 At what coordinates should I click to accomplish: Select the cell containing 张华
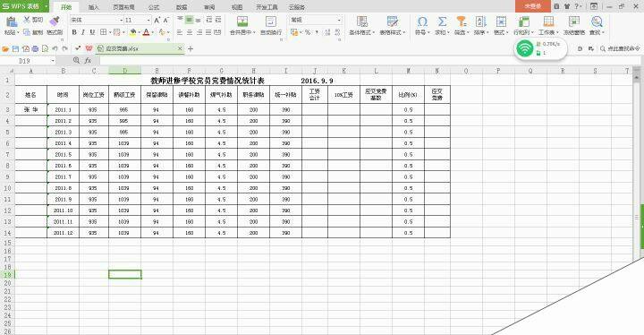(x=30, y=109)
